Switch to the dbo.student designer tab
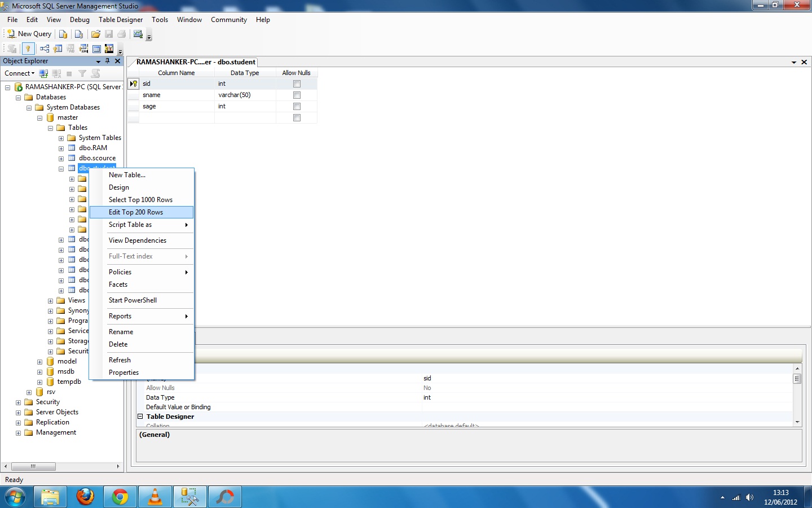Screen dimensions: 812x508 point(195,62)
